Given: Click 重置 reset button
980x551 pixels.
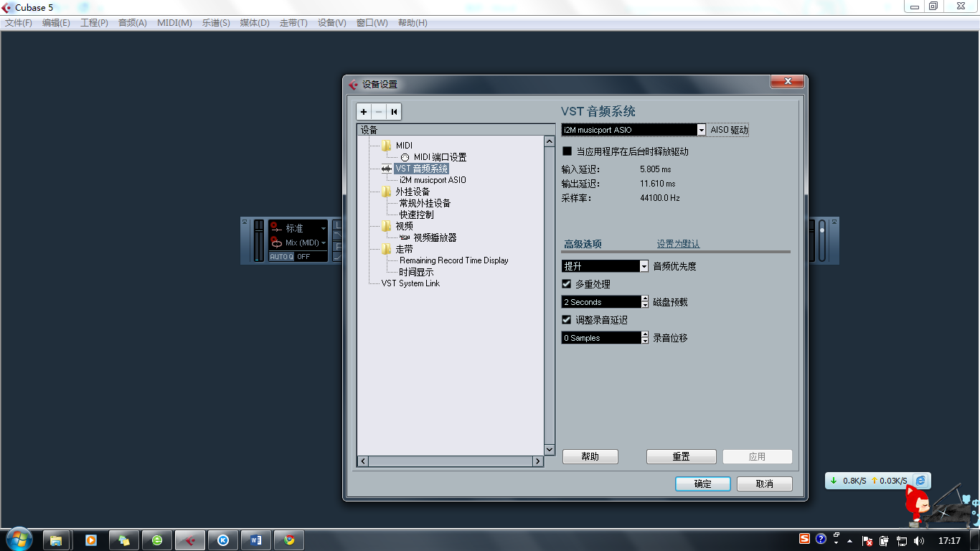Looking at the screenshot, I should (x=682, y=456).
